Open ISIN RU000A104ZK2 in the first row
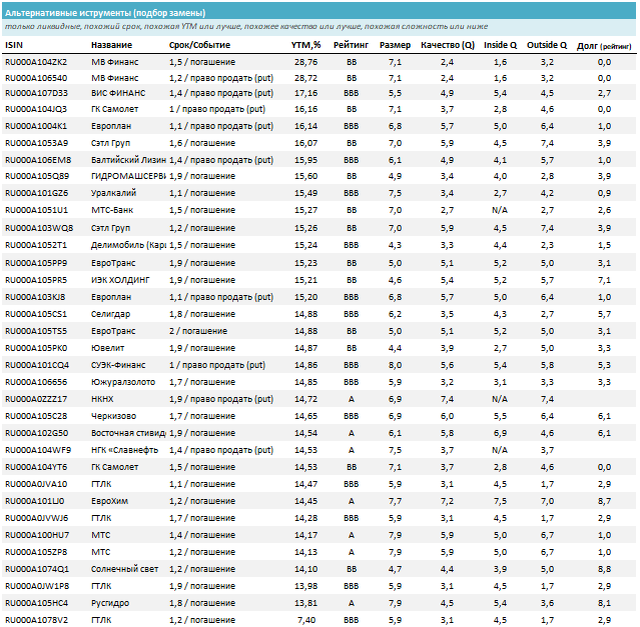This screenshot has height=627, width=640. 36,62
